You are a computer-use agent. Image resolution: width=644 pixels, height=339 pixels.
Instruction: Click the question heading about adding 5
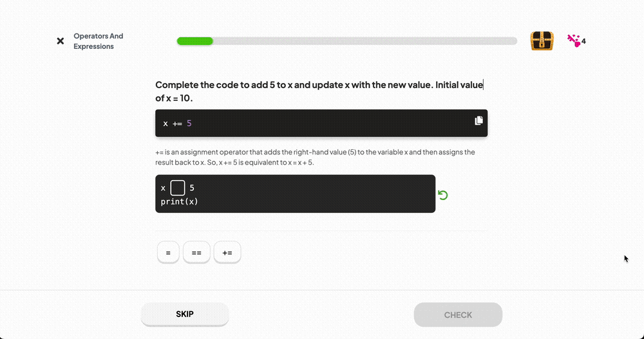(319, 91)
